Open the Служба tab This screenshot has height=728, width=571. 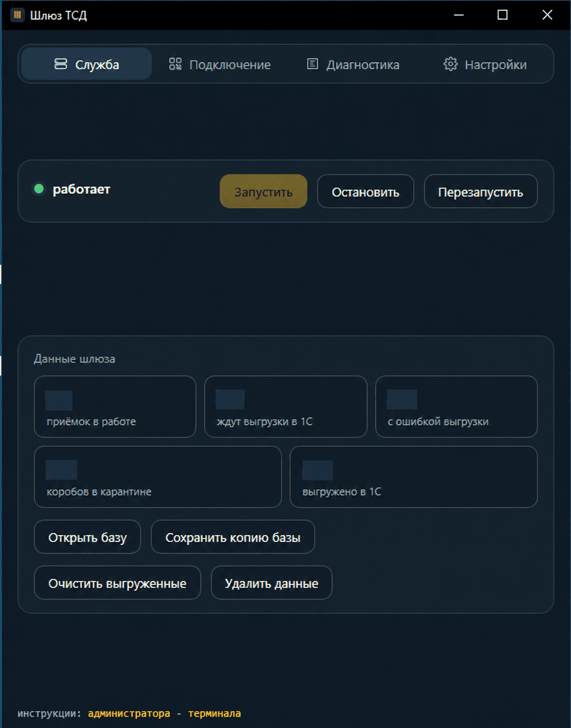(86, 64)
